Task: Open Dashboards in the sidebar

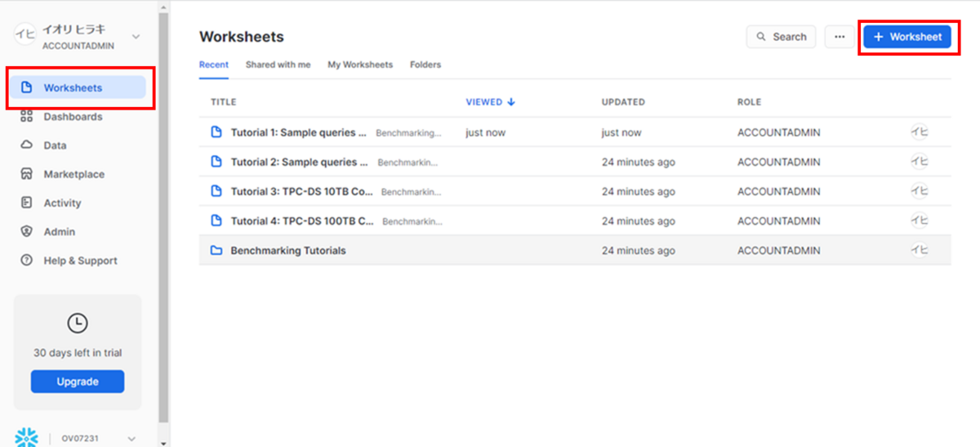Action: coord(73,117)
